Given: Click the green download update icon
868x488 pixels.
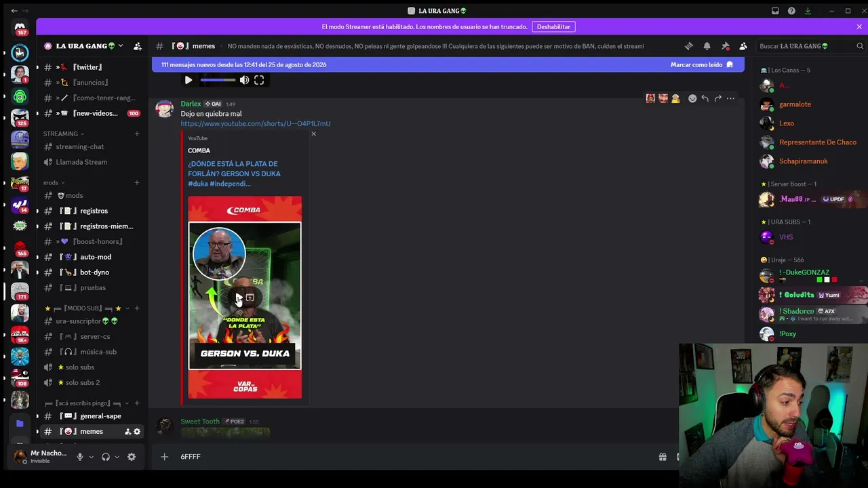Looking at the screenshot, I should 808,11.
